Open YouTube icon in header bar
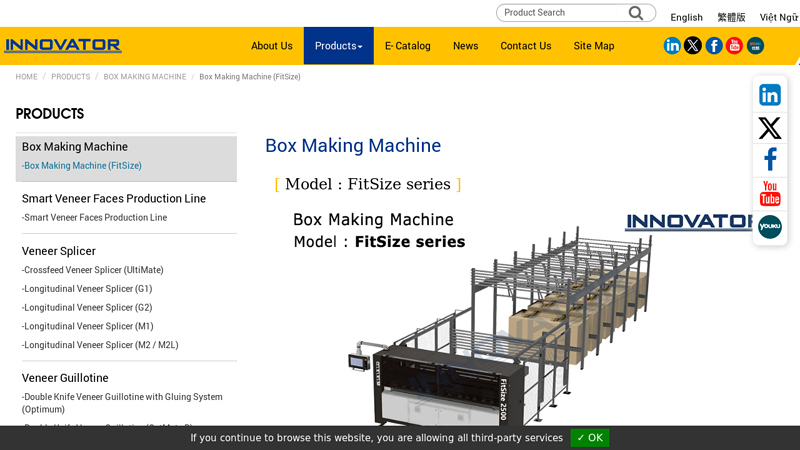Screen dimensions: 800x450 pos(734,46)
